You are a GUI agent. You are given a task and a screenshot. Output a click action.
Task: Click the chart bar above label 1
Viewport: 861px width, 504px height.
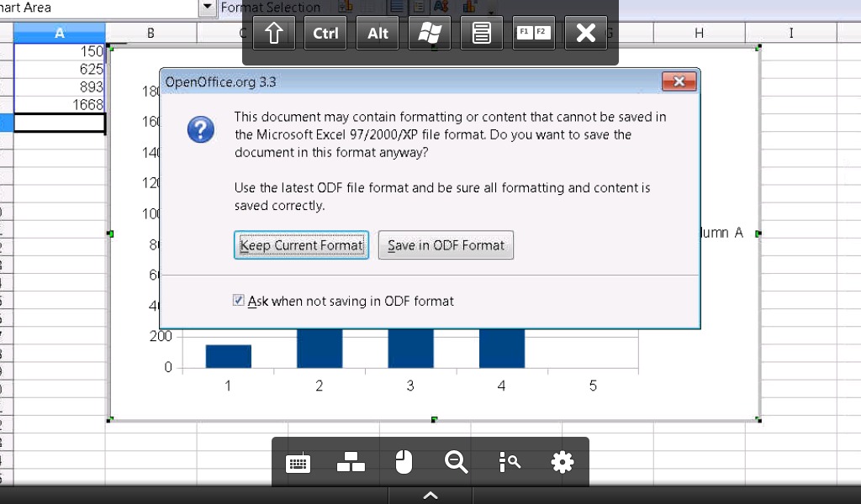pyautogui.click(x=229, y=356)
